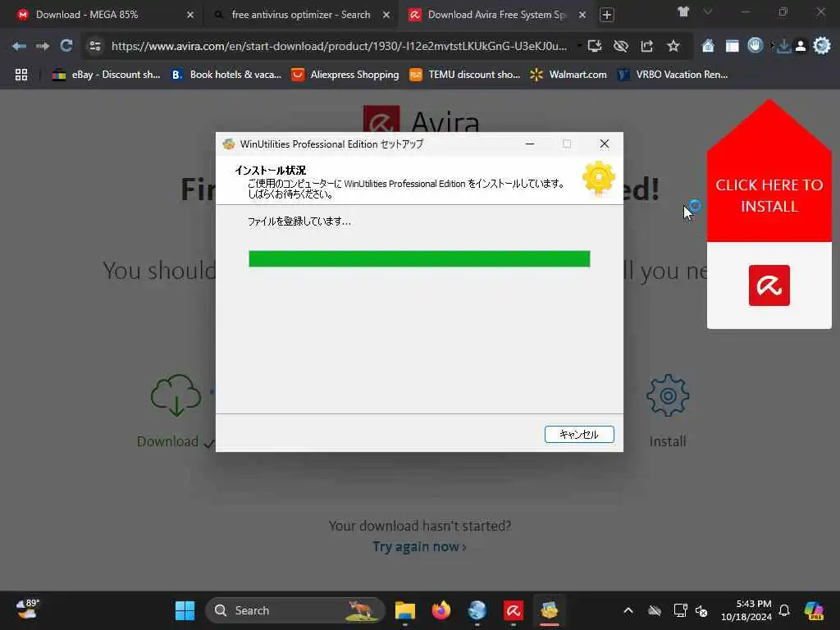Click the taskbar Search box
840x630 pixels.
[295, 610]
